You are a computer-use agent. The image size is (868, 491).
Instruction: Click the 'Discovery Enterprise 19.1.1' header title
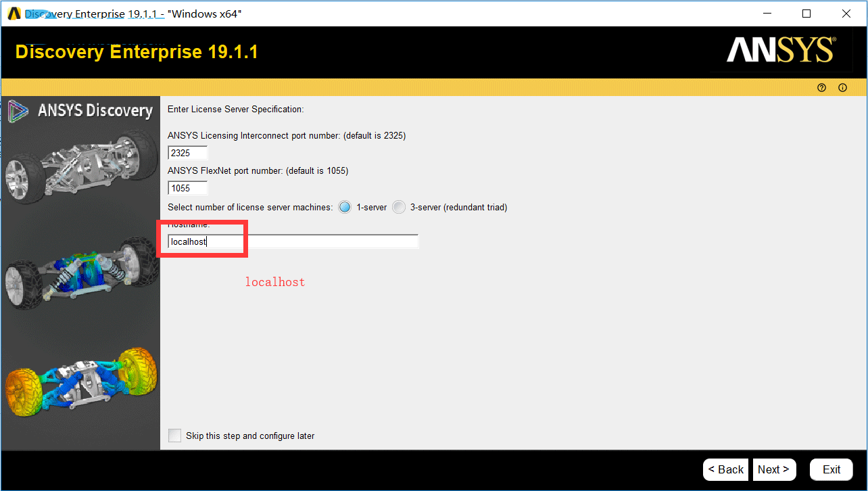pos(137,52)
